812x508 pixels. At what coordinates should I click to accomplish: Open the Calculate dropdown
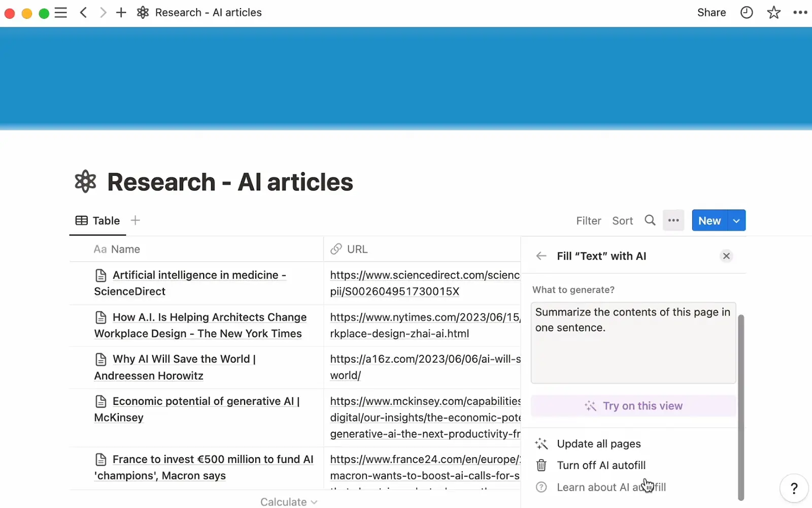289,501
